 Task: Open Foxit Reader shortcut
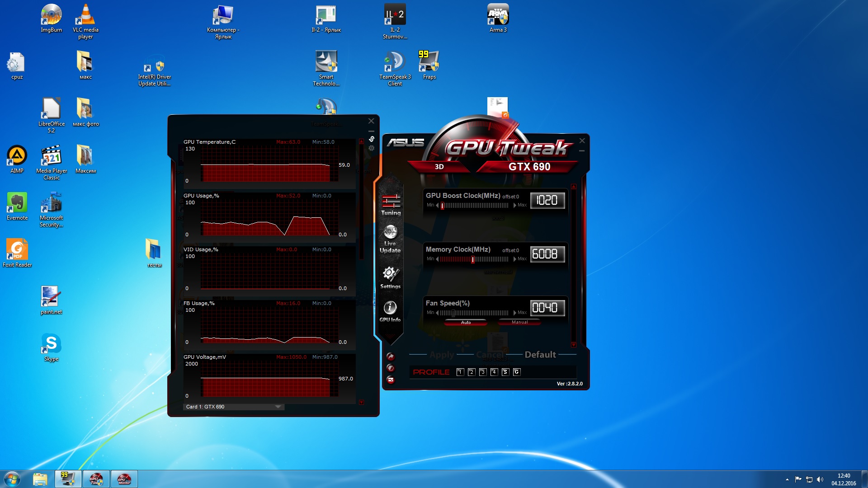tap(17, 253)
